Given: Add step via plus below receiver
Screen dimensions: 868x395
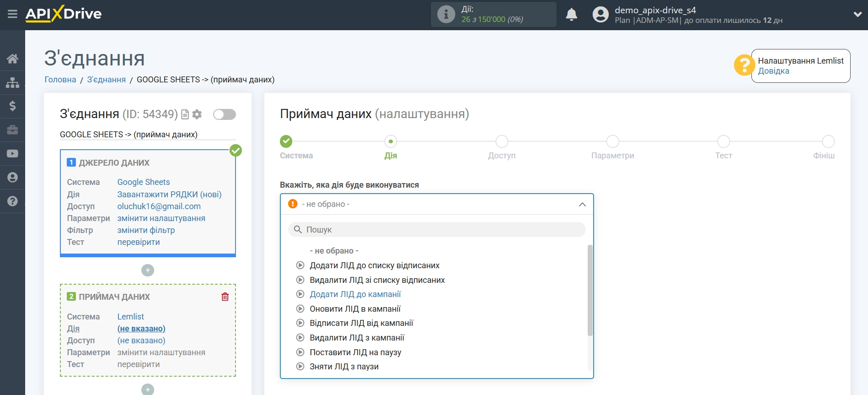Looking at the screenshot, I should click(x=148, y=390).
